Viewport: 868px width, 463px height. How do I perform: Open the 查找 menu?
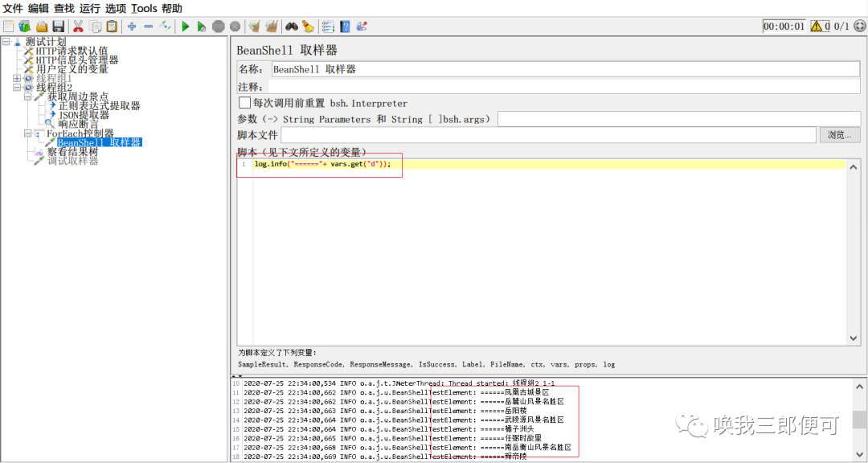[x=64, y=8]
